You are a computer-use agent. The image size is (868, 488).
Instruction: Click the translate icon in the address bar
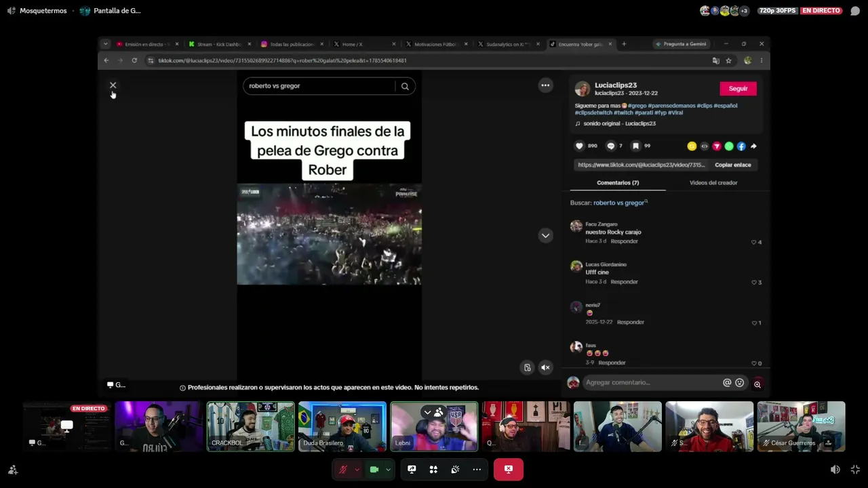click(x=715, y=60)
